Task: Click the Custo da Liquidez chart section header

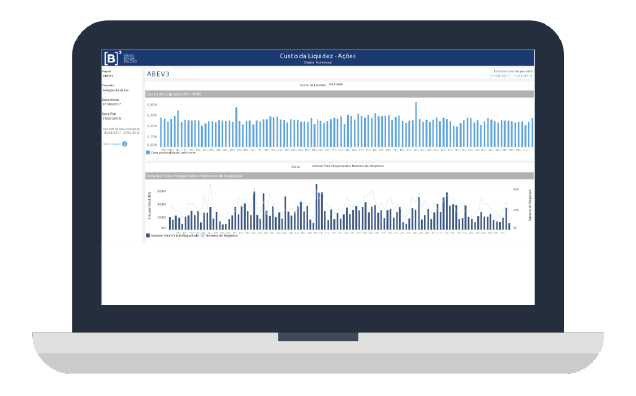Action: point(339,94)
